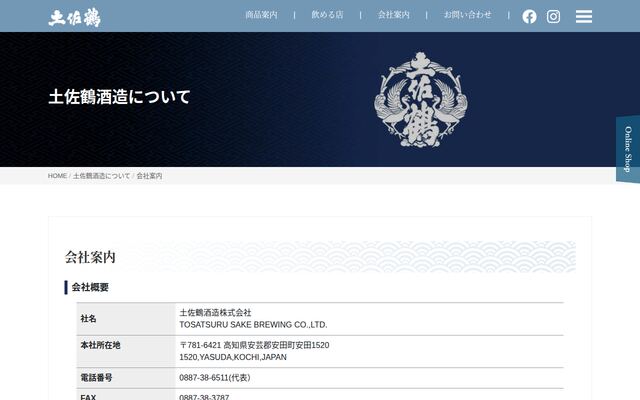The height and width of the screenshot is (400, 640).
Task: Click the 会社案内 section heading
Action: coord(90,257)
